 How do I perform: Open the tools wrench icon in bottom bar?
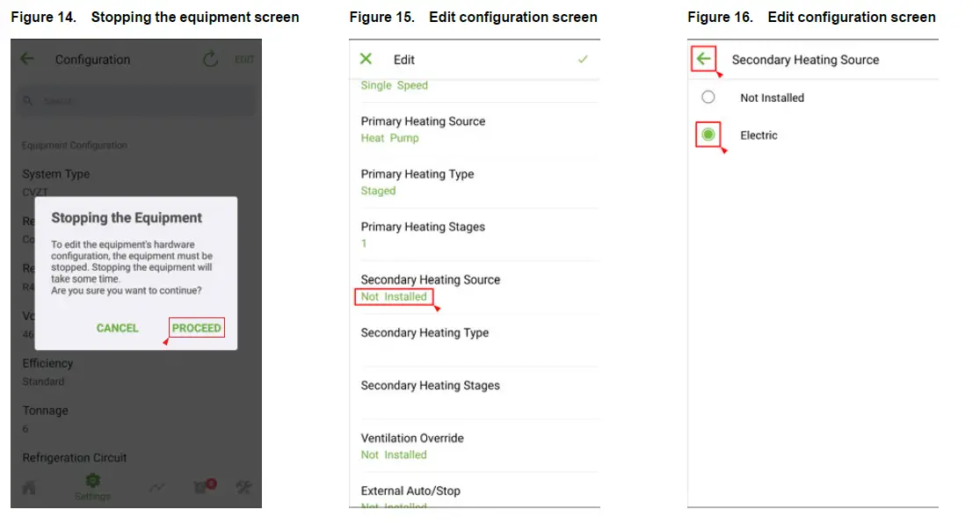244,487
